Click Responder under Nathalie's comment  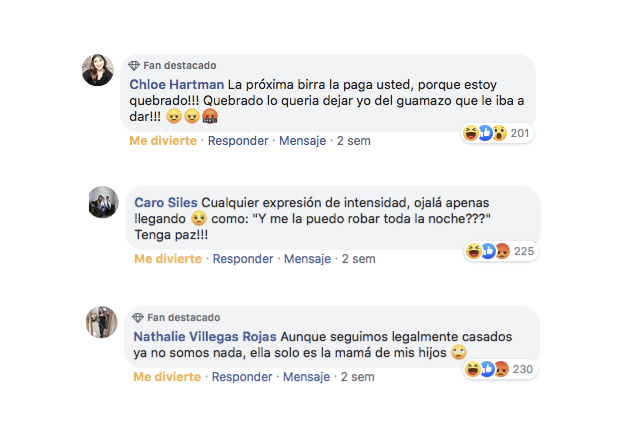(242, 377)
